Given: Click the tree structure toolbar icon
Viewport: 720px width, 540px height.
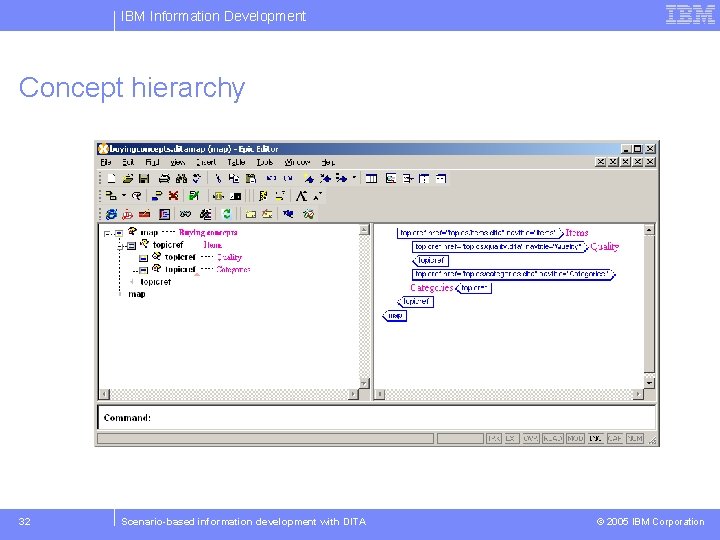Looking at the screenshot, I should 111,196.
